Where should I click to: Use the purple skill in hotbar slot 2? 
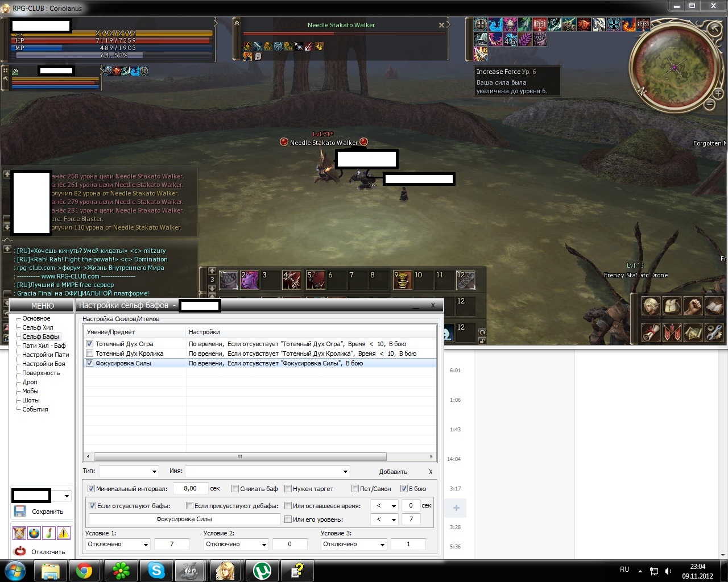[250, 280]
